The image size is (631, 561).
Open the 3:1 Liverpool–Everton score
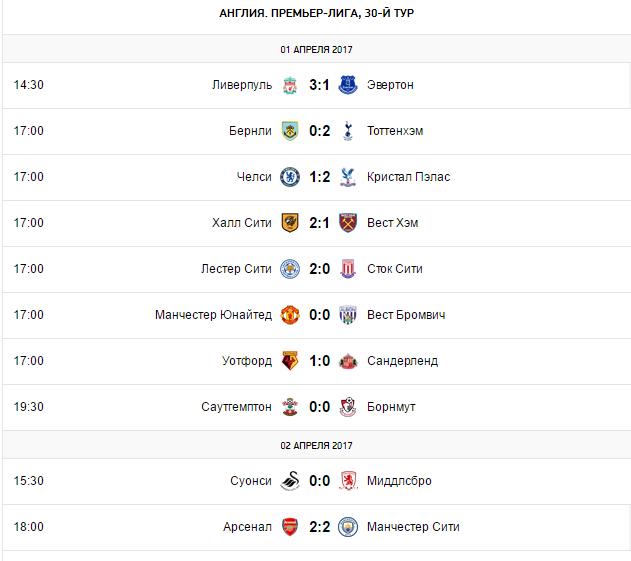click(318, 85)
